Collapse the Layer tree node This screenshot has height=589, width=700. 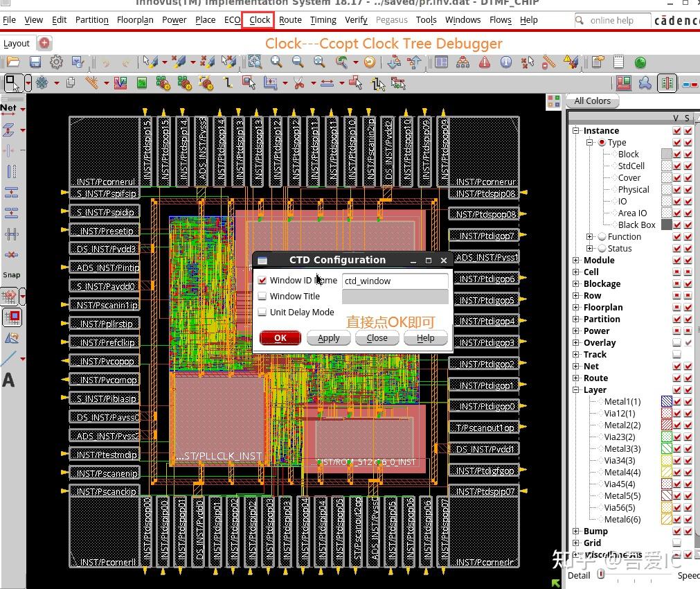(576, 390)
